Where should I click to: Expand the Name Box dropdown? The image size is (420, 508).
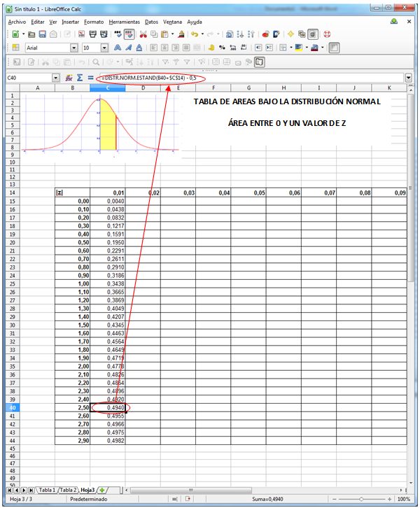[56, 78]
